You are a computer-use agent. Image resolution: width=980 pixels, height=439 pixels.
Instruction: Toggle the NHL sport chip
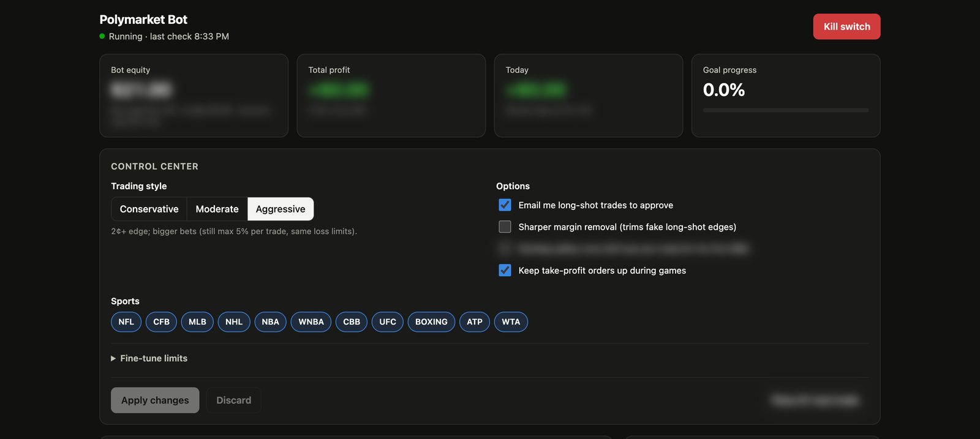234,322
